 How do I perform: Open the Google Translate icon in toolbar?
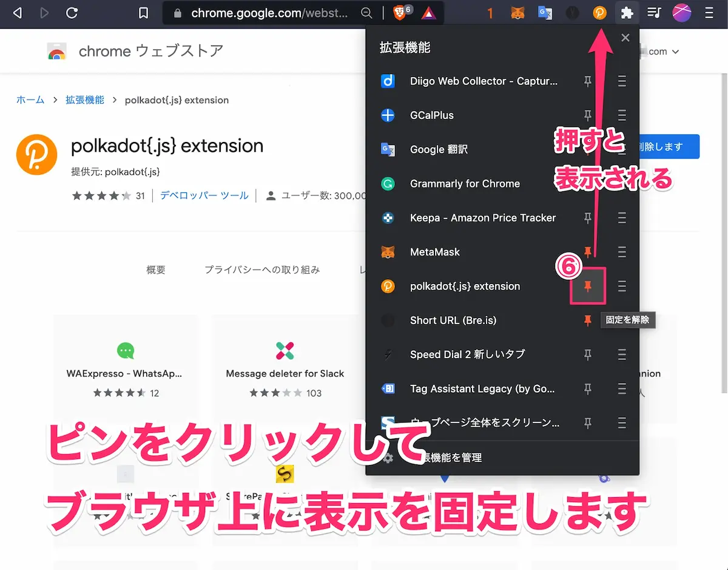click(545, 13)
